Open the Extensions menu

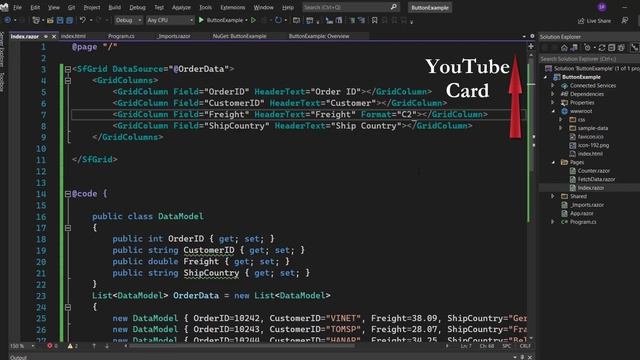[233, 7]
